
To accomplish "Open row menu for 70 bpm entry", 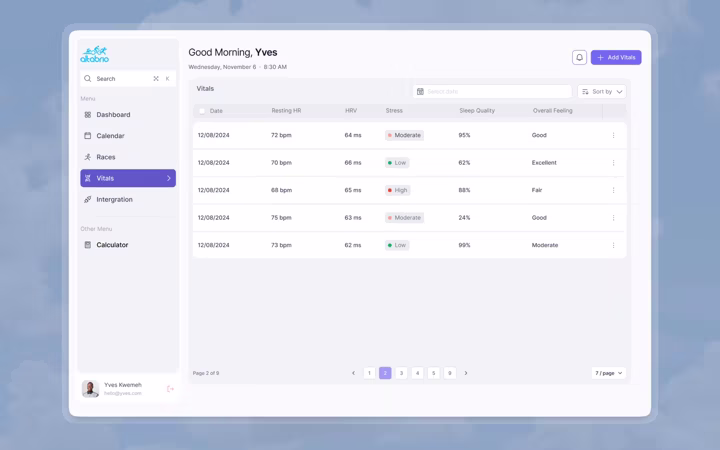I will tap(613, 163).
